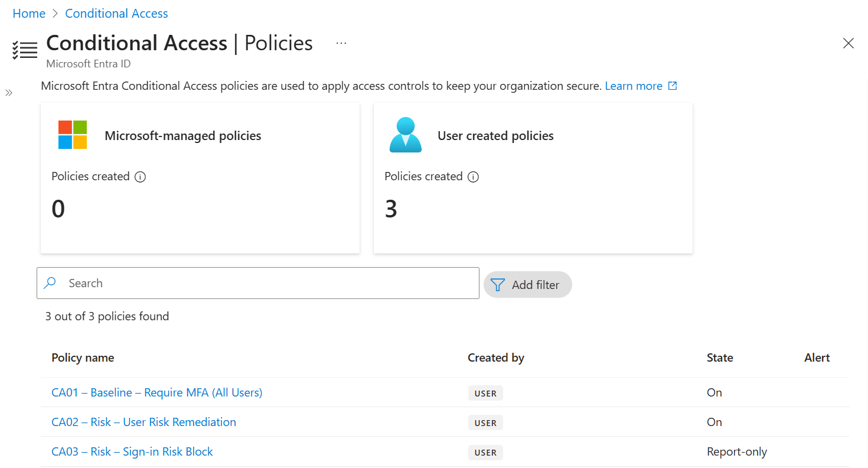The height and width of the screenshot is (468, 868).
Task: Show info tooltip for user created policies count
Action: point(473,177)
